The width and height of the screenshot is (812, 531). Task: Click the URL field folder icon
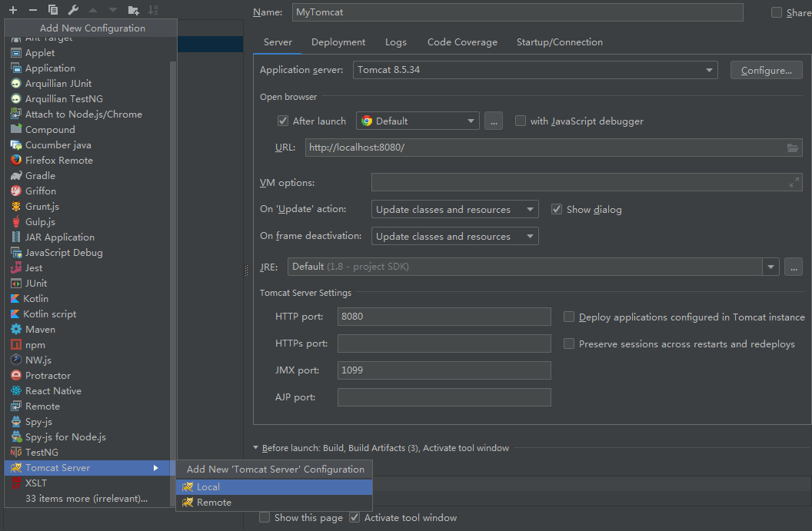(793, 148)
